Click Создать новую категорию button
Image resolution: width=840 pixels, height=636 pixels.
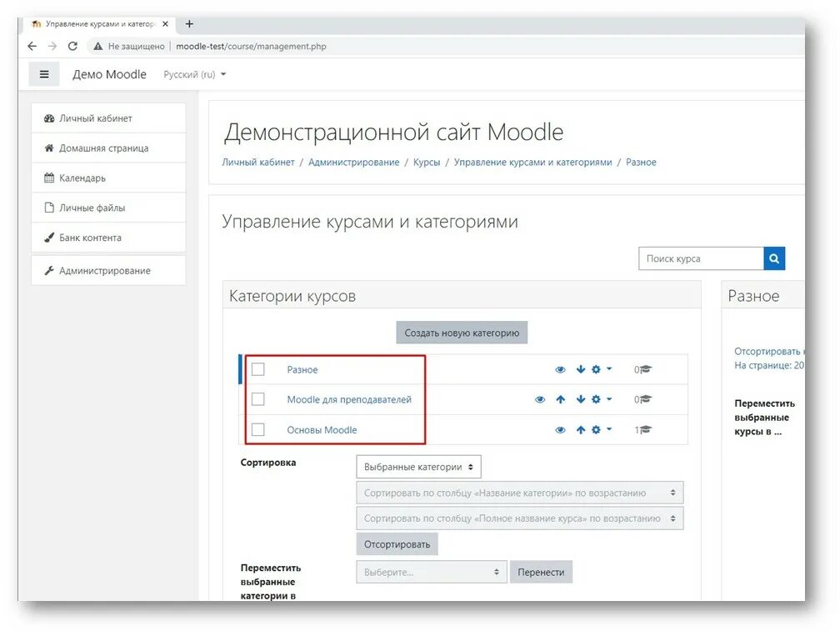point(462,333)
